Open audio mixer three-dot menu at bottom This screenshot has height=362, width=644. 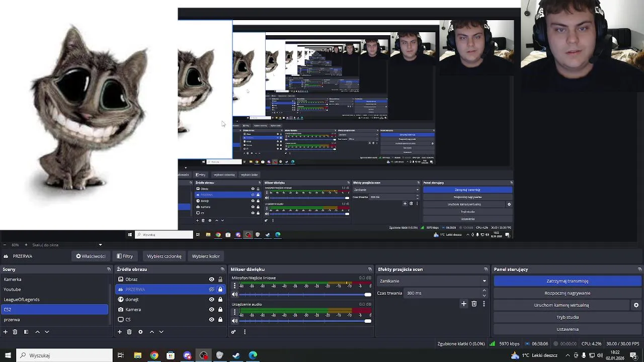245,332
